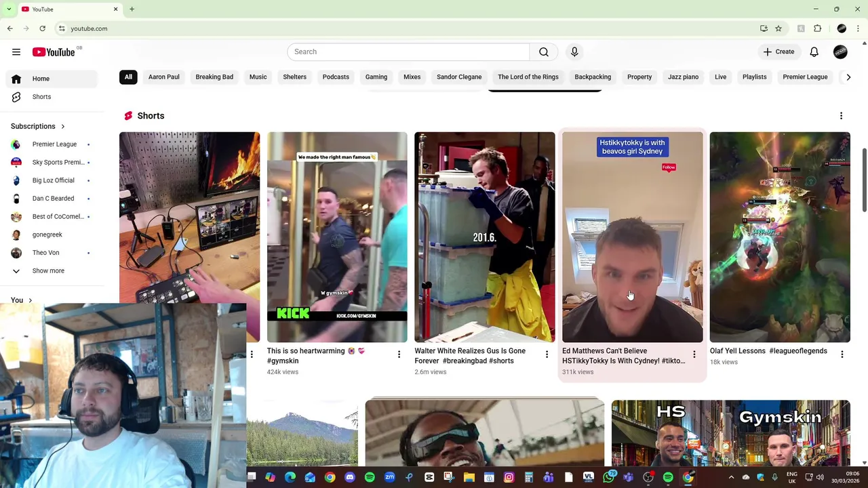Select the Music filter chip
Viewport: 868px width, 488px height.
(258, 77)
